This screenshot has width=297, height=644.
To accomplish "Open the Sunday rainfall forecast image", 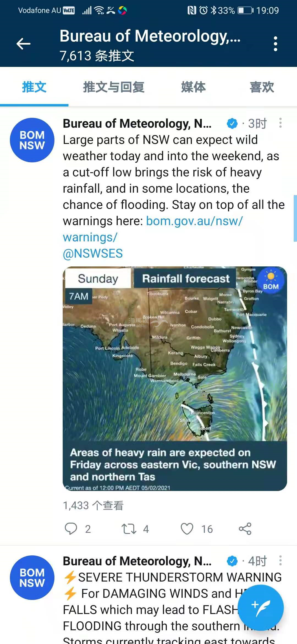I will click(x=175, y=378).
